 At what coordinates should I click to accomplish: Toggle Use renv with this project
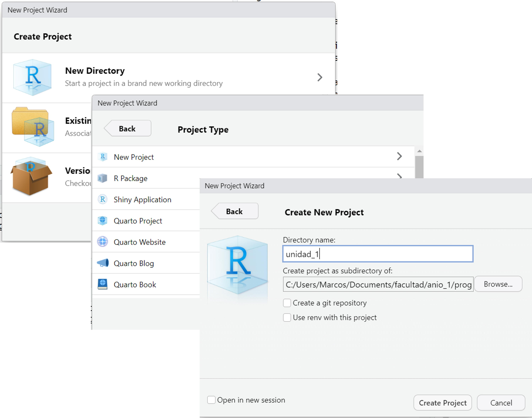click(287, 317)
